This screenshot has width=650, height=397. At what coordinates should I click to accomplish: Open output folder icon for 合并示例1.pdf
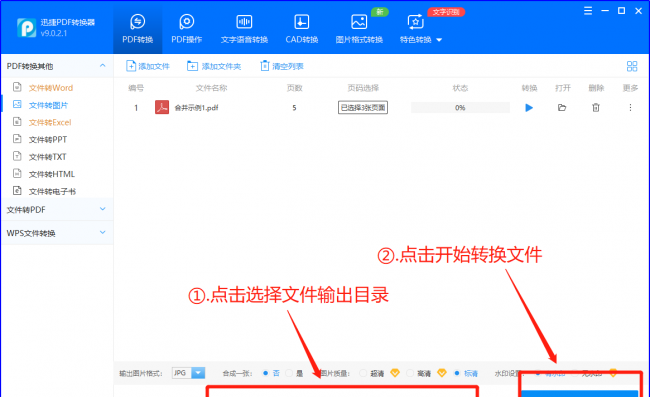point(562,108)
